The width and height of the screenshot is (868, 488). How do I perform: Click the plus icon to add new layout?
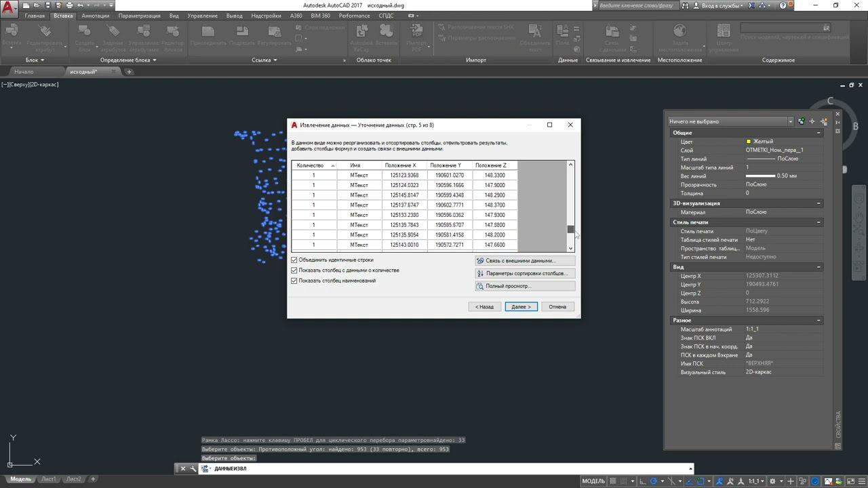(x=93, y=479)
